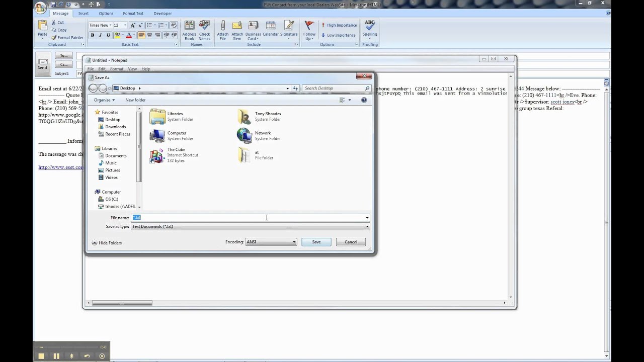The width and height of the screenshot is (644, 362).
Task: Open the Save as type dropdown
Action: (250, 227)
